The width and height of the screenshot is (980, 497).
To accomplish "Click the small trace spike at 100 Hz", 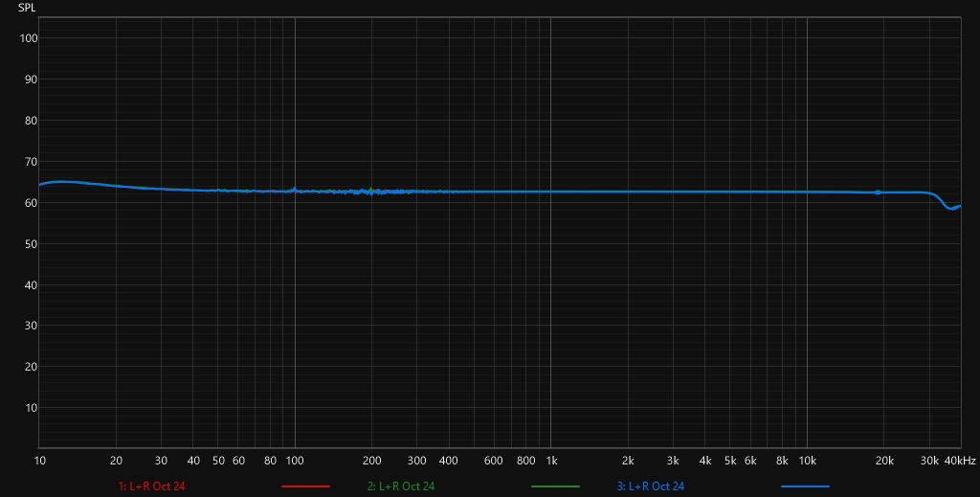I will [x=295, y=189].
